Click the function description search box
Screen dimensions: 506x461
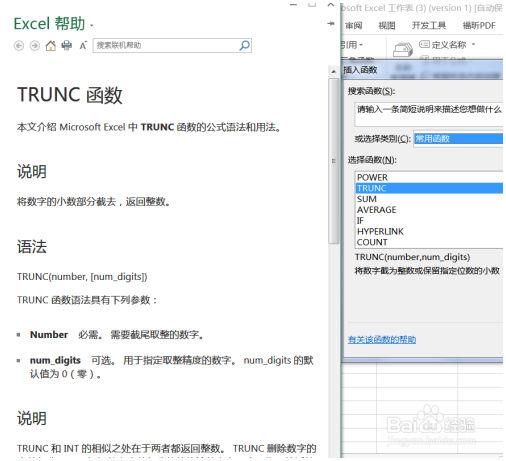(x=429, y=114)
